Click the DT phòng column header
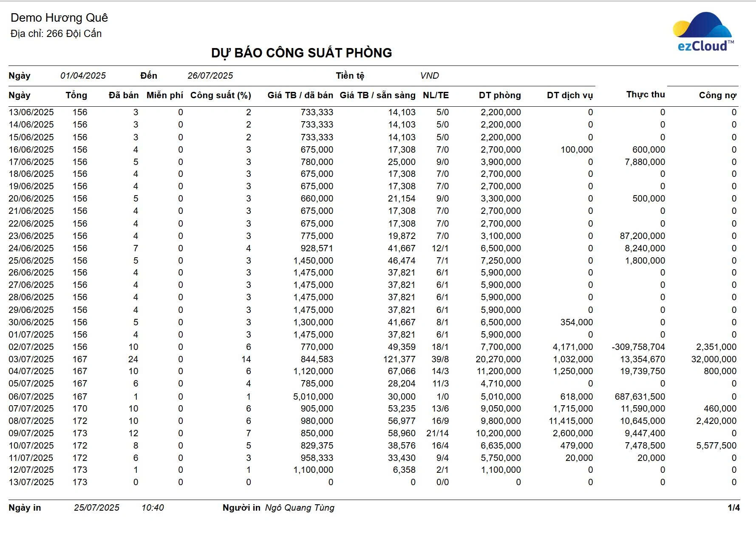The image size is (756, 540). 500,95
